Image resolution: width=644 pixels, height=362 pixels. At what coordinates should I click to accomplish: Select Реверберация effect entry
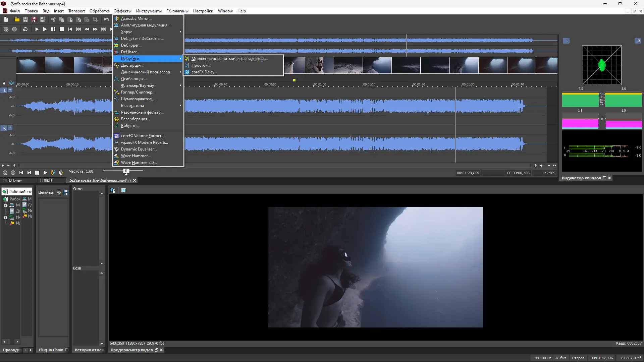coord(136,119)
